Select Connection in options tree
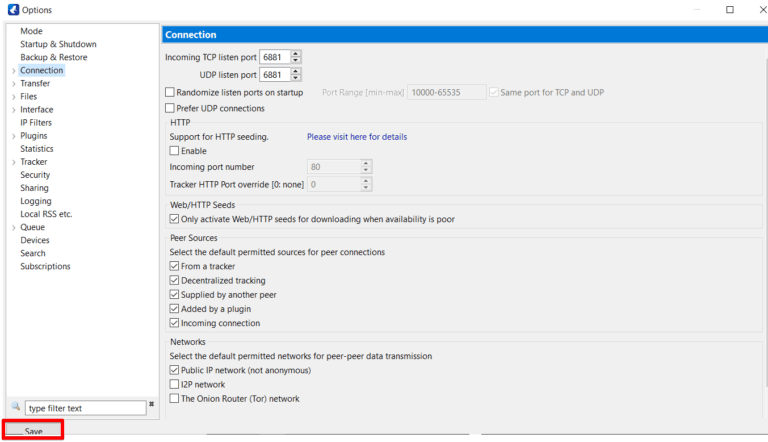This screenshot has height=442, width=768. pyautogui.click(x=42, y=70)
